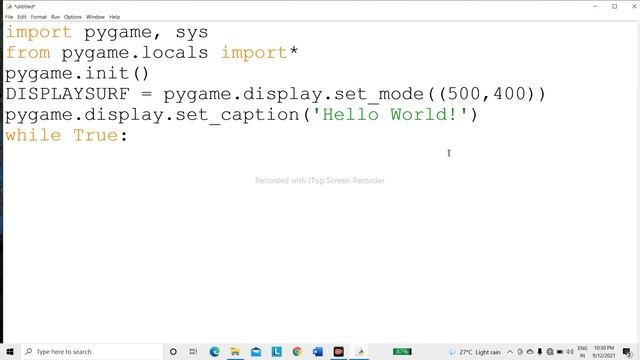Minimize the IDLE editor window
This screenshot has width=640, height=360.
[x=595, y=7]
